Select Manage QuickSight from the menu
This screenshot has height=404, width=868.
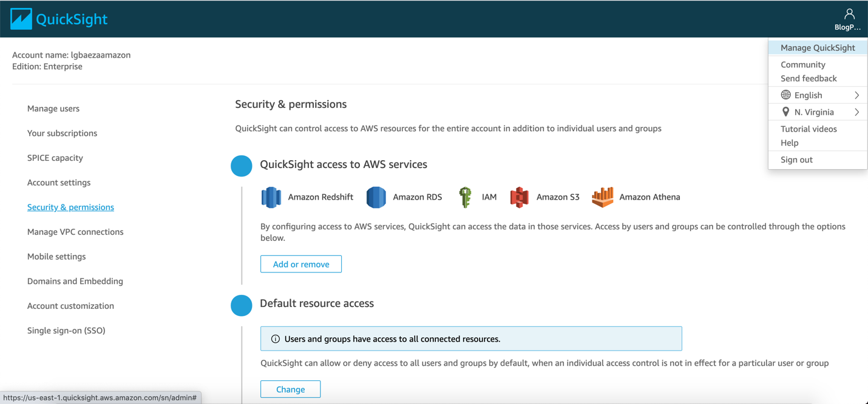[x=817, y=48]
